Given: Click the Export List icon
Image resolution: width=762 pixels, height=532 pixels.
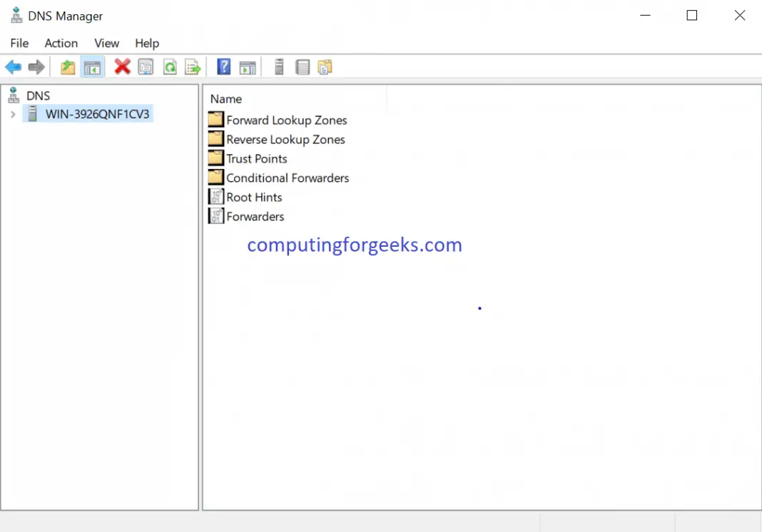Looking at the screenshot, I should click(193, 68).
